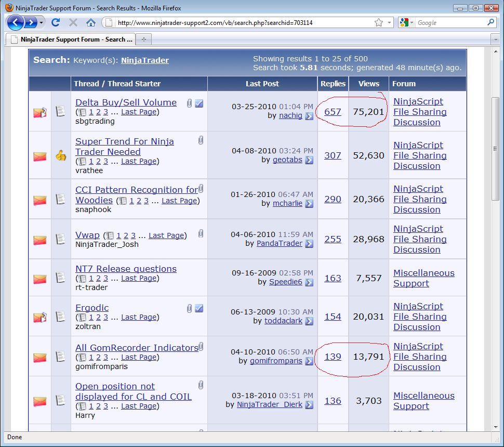Click the scrollbar up arrow

tap(495, 51)
